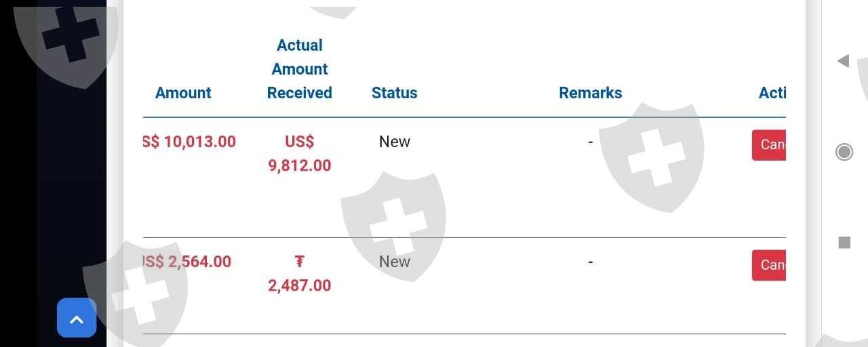Select the first row's remarks dash
Image resolution: width=868 pixels, height=347 pixels.
[x=590, y=142]
